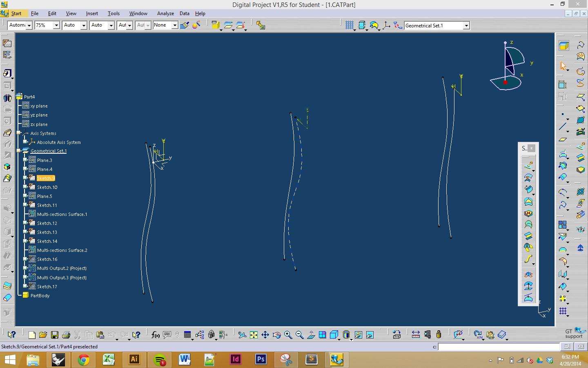Screen dimensions: 588x368
Task: Open the Start menu in the menu bar
Action: click(16, 13)
